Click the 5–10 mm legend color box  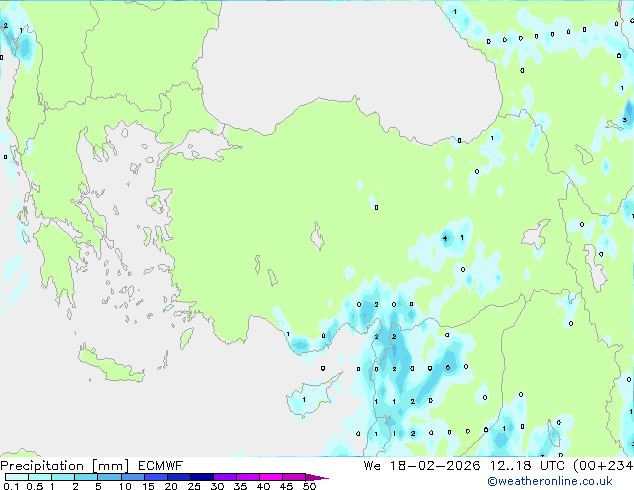[x=109, y=477]
